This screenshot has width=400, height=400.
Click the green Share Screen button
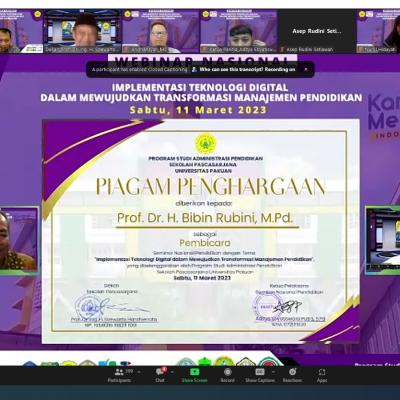(194, 375)
